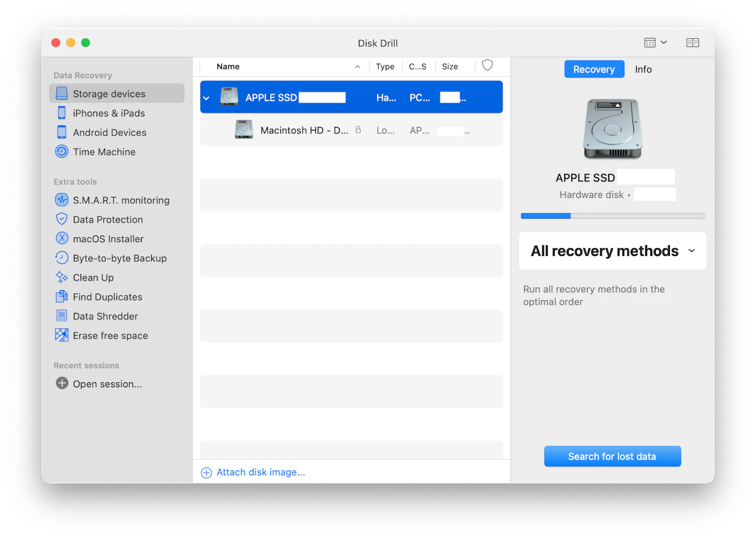Image resolution: width=756 pixels, height=538 pixels.
Task: Click Open session plus icon
Action: [62, 383]
